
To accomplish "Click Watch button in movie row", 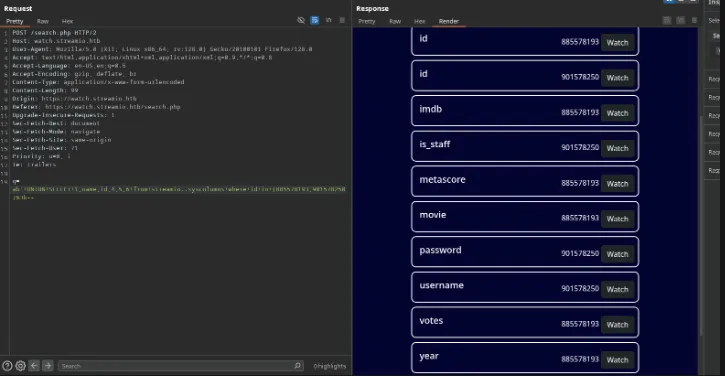I will (x=617, y=219).
